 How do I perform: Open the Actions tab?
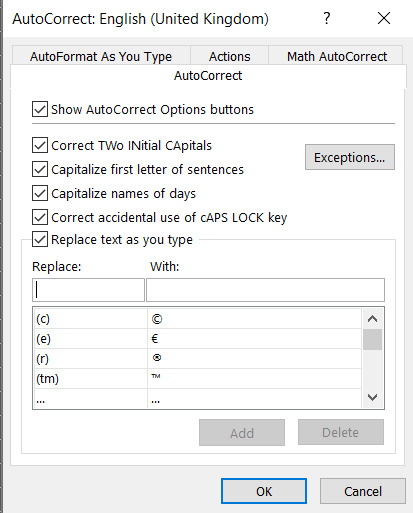coord(229,56)
